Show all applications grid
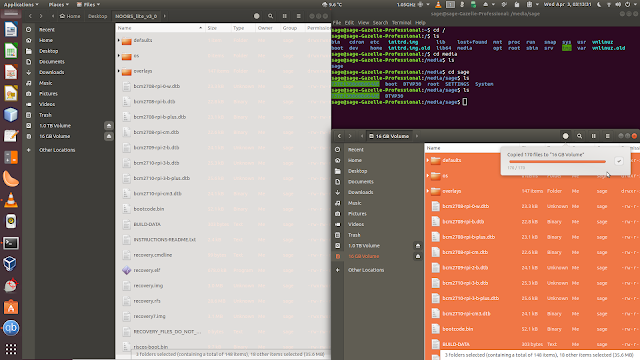Screen dimensions: 640x360 (11, 349)
